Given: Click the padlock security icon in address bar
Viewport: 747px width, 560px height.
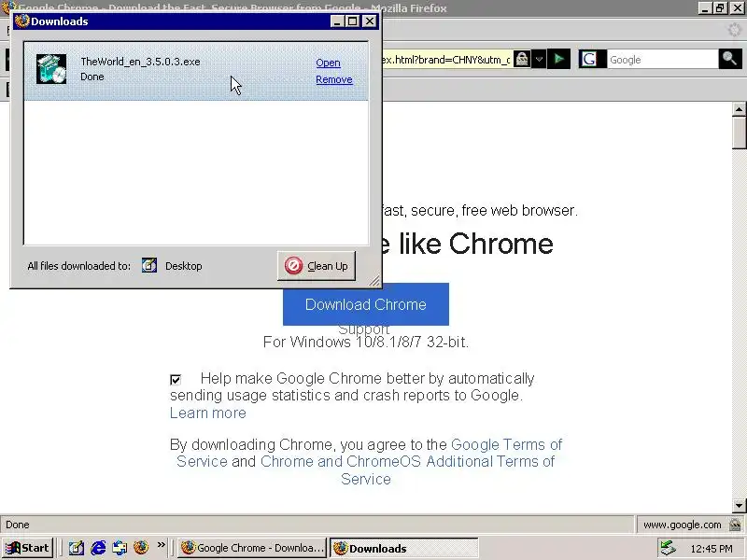Looking at the screenshot, I should click(522, 60).
